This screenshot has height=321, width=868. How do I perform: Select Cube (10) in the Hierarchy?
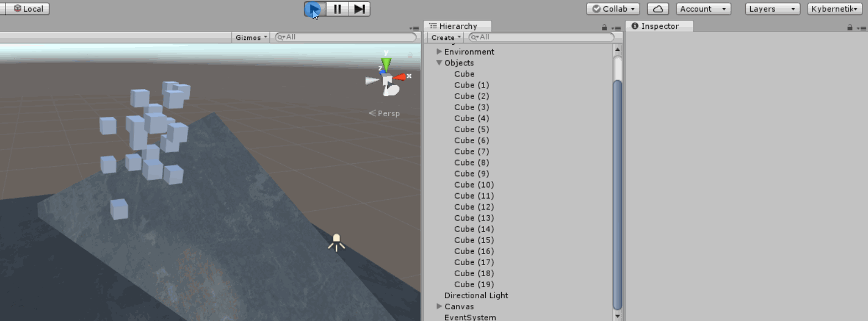click(474, 184)
